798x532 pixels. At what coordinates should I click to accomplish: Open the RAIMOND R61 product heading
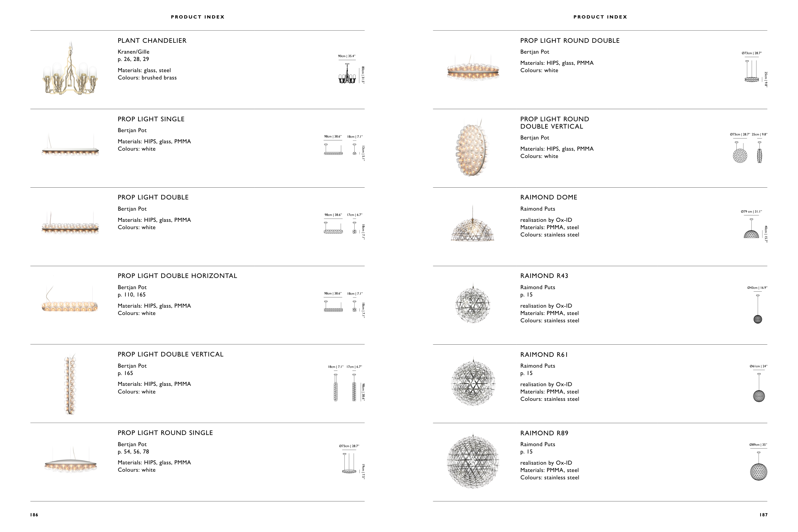[544, 355]
